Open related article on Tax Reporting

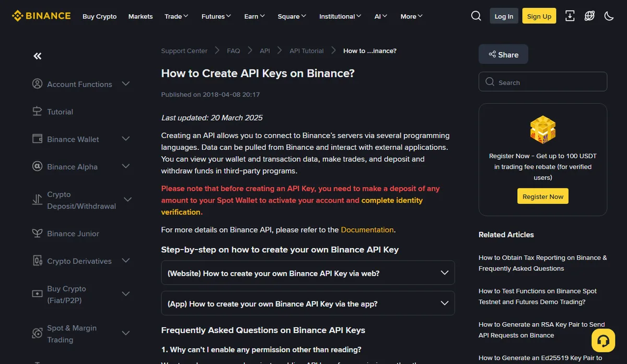pos(543,263)
